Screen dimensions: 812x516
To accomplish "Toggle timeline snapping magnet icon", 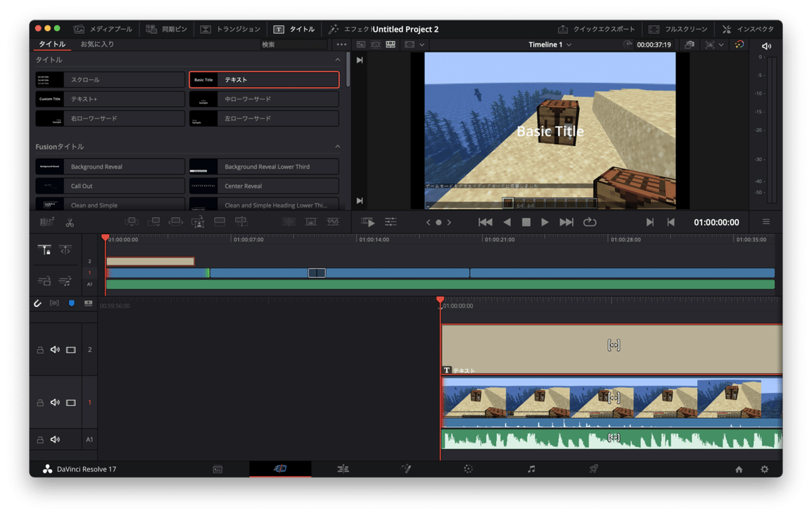I will (38, 304).
